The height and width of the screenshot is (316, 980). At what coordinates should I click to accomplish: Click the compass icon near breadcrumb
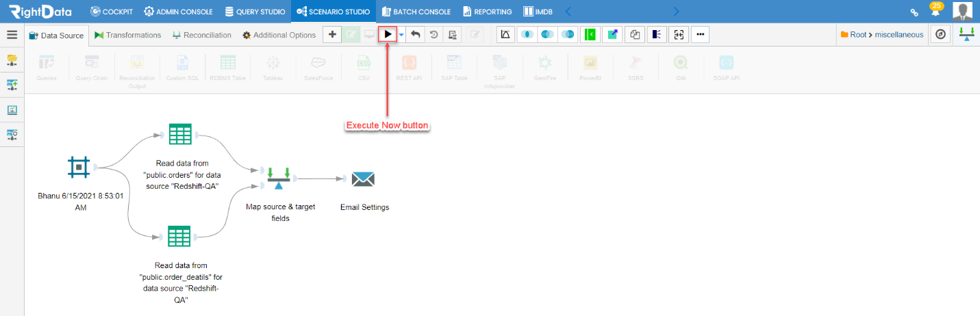click(x=940, y=34)
